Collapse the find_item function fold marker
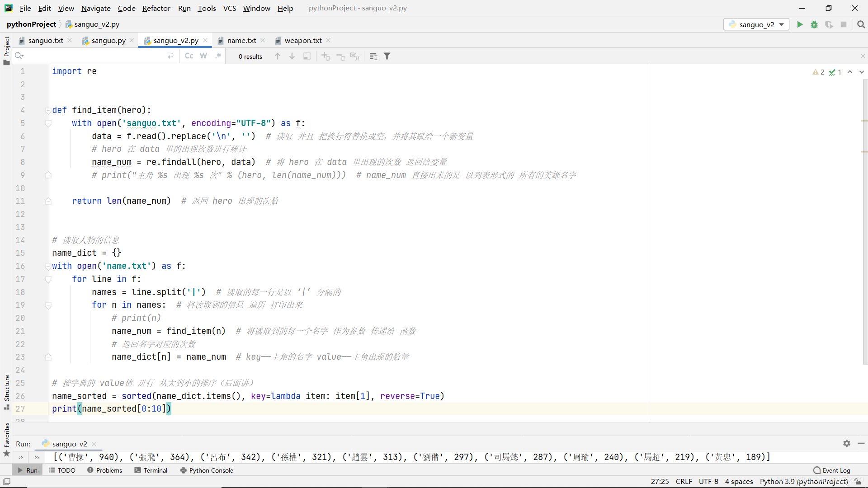Screen dimensions: 868x488 pyautogui.click(x=48, y=110)
